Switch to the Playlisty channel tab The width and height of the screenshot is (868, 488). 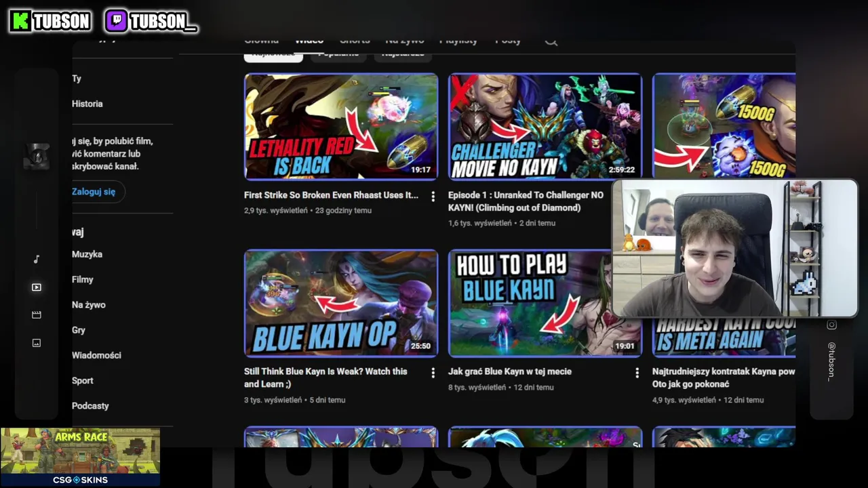tap(458, 41)
